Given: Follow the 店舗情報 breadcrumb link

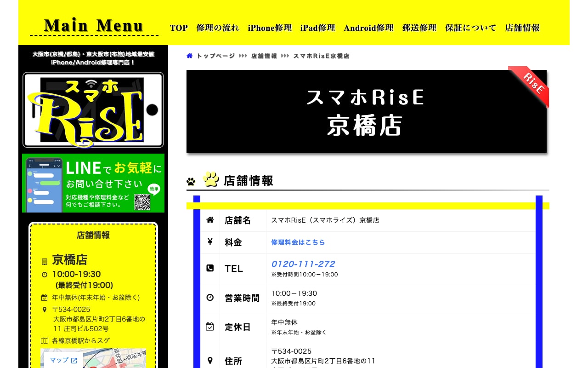Looking at the screenshot, I should [264, 56].
